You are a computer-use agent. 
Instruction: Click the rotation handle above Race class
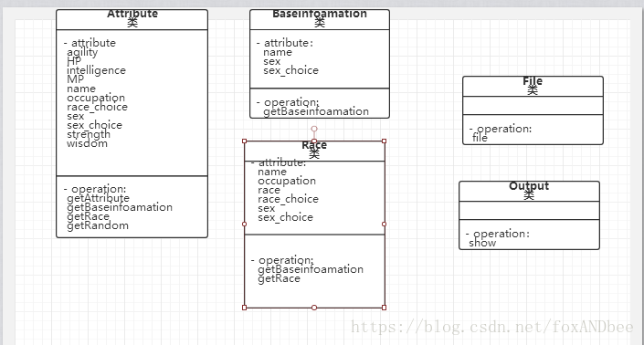coord(314,129)
